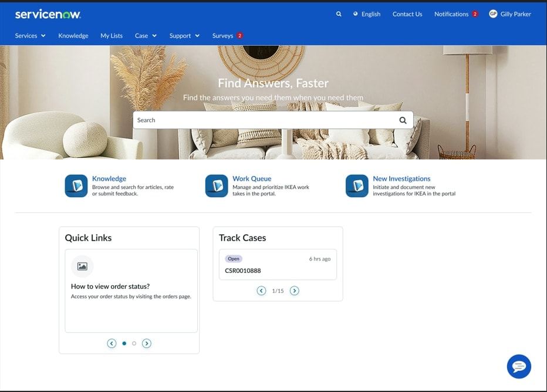Open case CSR0010888
This screenshot has width=547, height=392.
(243, 271)
